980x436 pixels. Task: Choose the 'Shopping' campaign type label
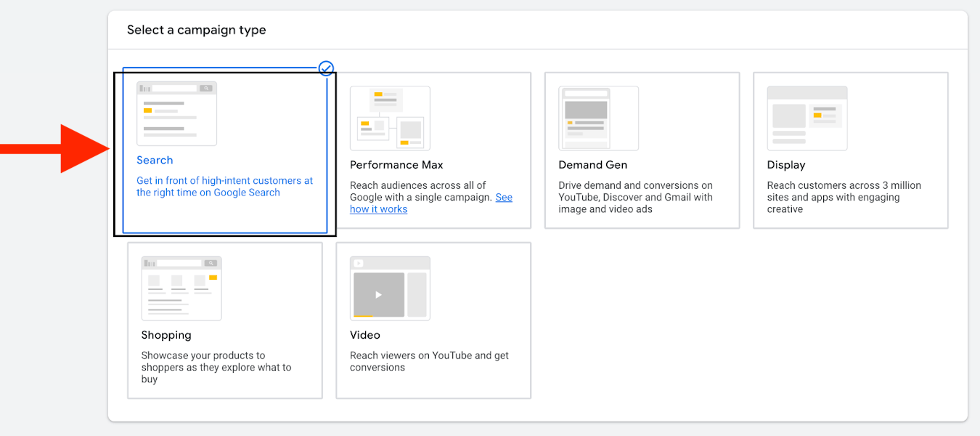tap(166, 335)
